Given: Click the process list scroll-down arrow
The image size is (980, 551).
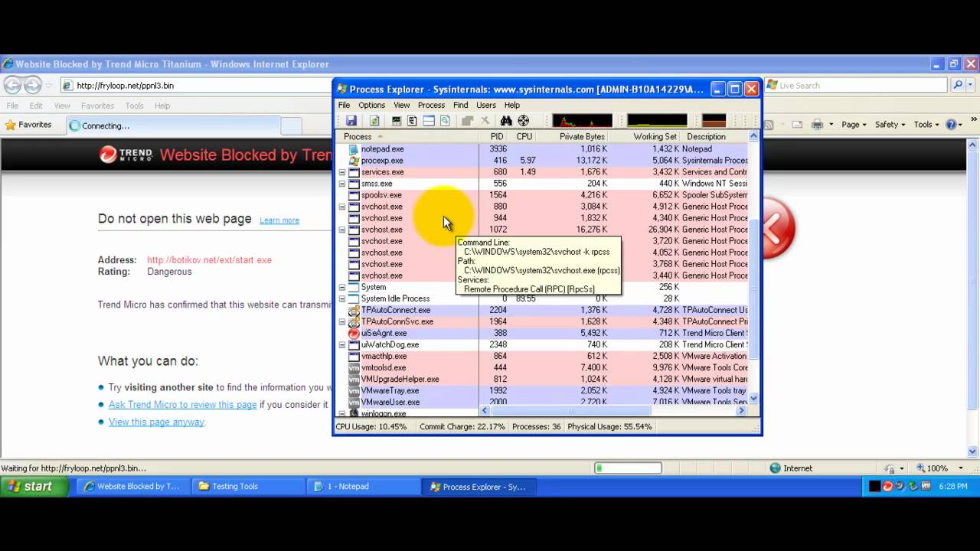Looking at the screenshot, I should (x=753, y=398).
